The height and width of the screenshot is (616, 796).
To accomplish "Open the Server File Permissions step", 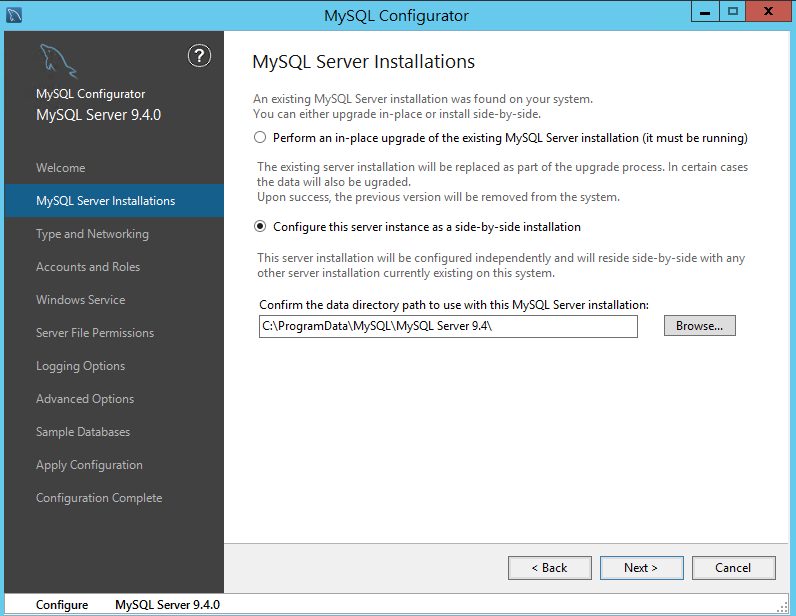I will click(95, 333).
